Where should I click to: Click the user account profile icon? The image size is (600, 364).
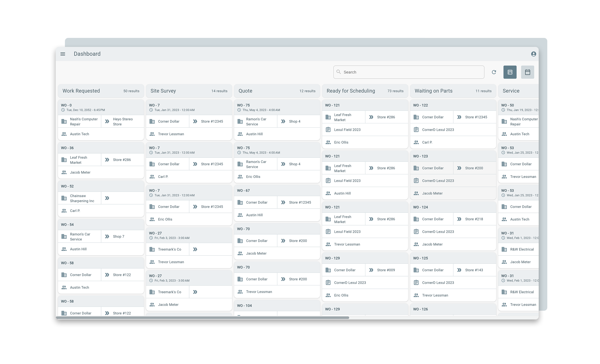pos(533,54)
